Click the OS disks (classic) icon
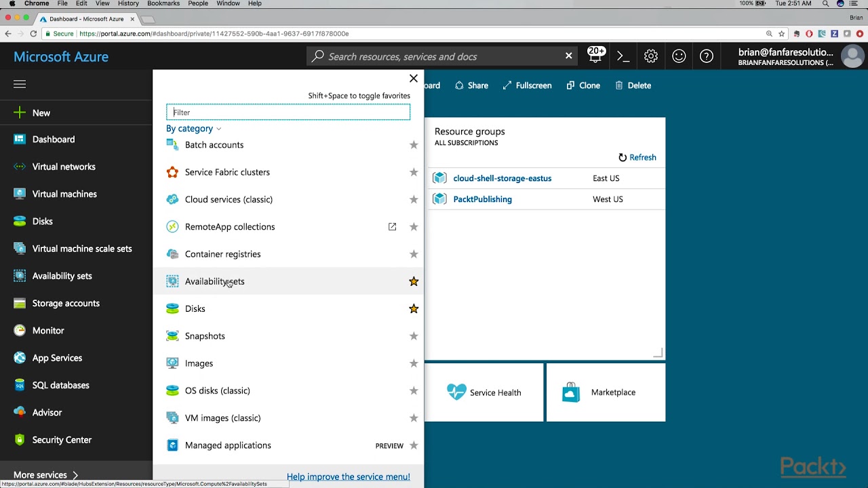The image size is (868, 488). [172, 390]
